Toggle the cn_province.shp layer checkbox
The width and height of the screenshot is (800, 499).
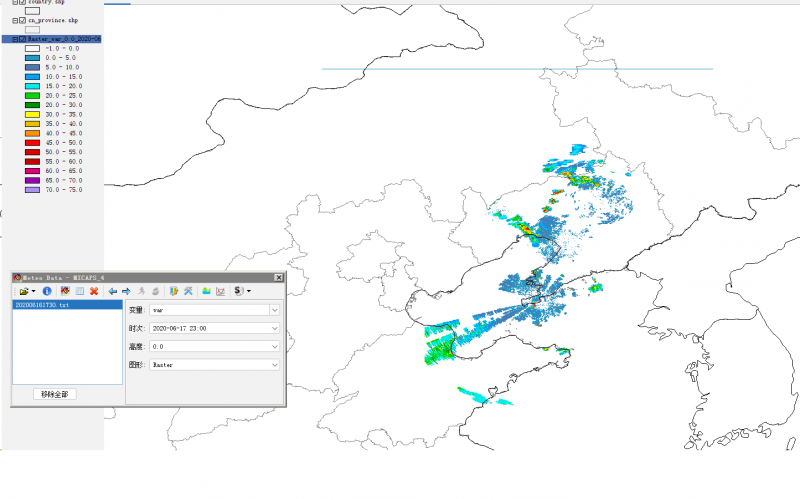point(21,20)
